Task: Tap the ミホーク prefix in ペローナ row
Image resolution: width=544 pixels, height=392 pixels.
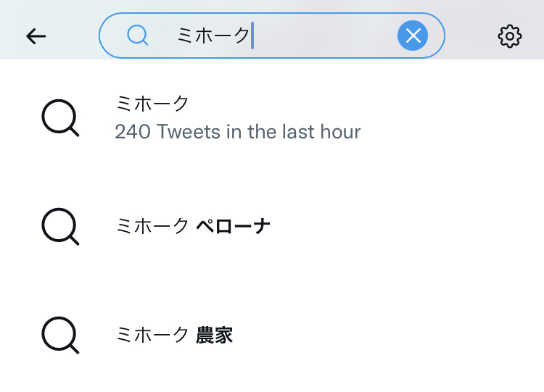Action: [x=152, y=227]
